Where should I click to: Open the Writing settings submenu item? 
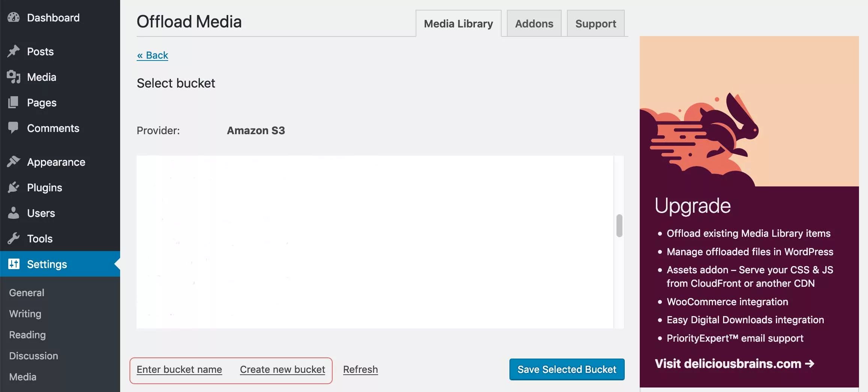[25, 314]
